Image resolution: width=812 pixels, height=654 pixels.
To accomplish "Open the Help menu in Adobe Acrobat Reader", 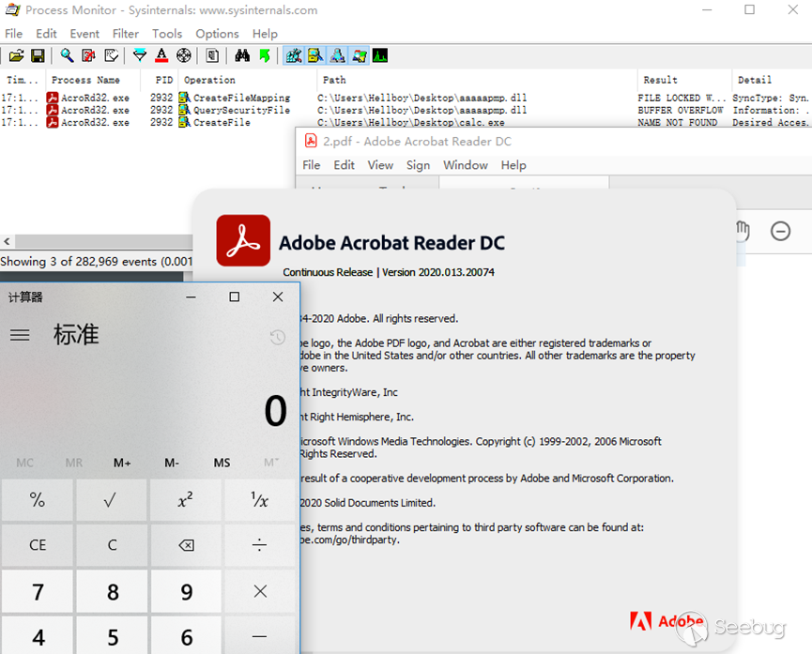I will coord(513,165).
